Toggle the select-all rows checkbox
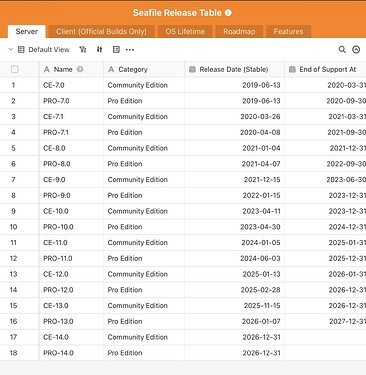Image resolution: width=366 pixels, height=375 pixels. click(x=15, y=69)
